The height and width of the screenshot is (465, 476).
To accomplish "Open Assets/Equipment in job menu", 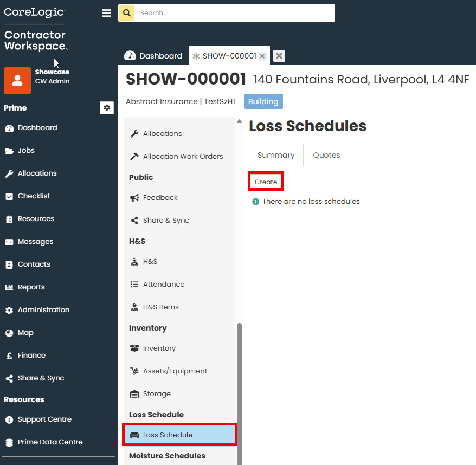I will click(x=179, y=371).
